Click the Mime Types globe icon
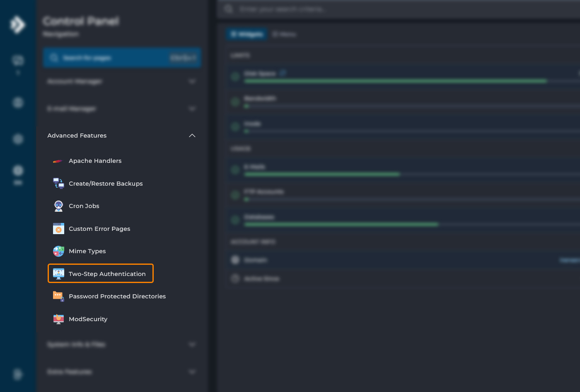This screenshot has height=392, width=580. 58,251
